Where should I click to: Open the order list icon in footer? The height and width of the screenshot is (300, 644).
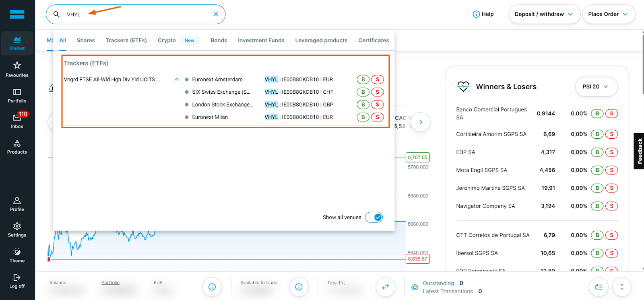[599, 287]
